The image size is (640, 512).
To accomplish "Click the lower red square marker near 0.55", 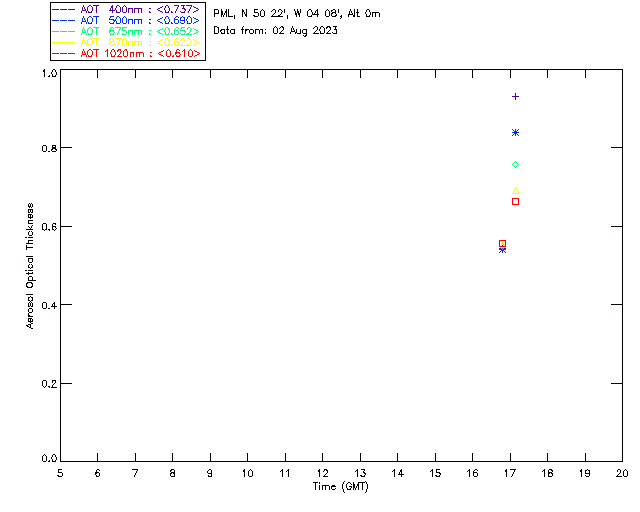I will click(502, 244).
